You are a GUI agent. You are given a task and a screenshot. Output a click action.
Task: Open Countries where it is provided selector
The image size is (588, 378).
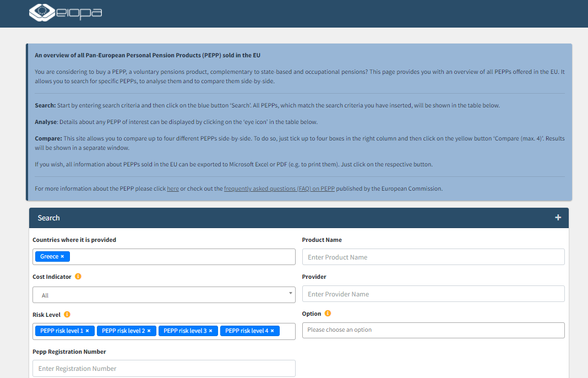click(182, 257)
